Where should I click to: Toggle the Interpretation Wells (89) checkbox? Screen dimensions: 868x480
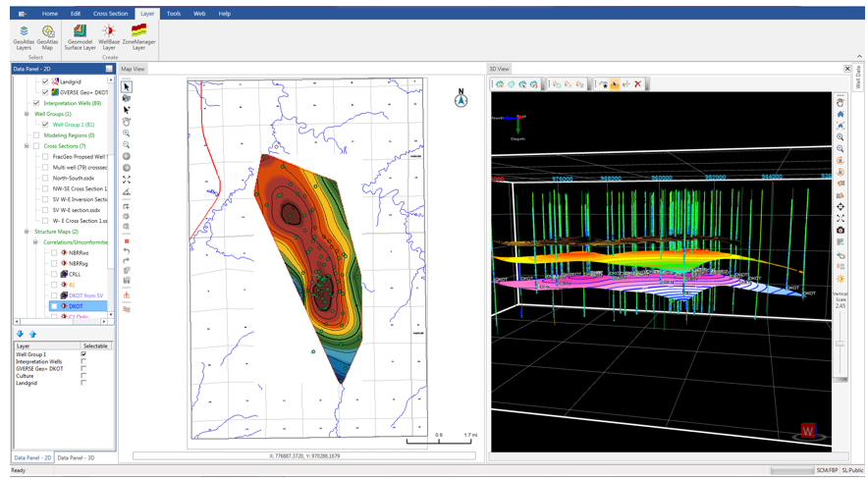click(x=36, y=103)
